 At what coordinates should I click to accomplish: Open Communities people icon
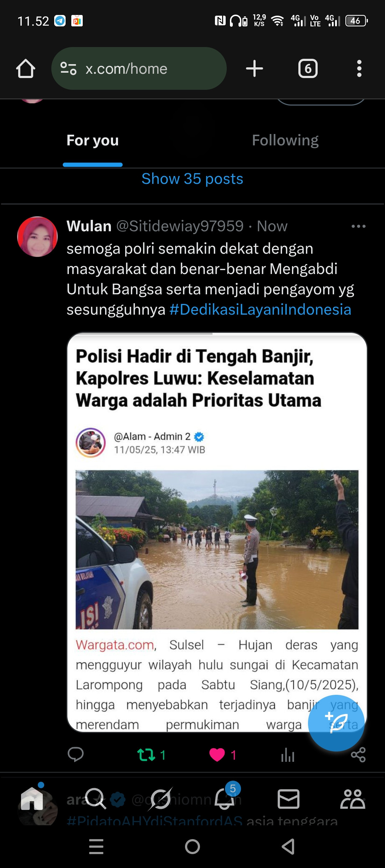(353, 799)
